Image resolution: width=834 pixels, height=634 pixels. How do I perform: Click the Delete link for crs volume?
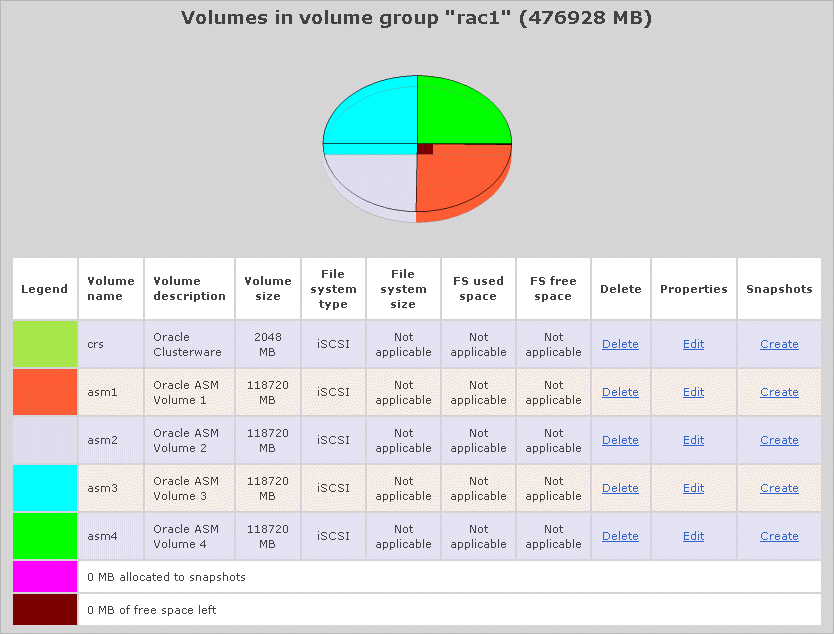click(620, 344)
